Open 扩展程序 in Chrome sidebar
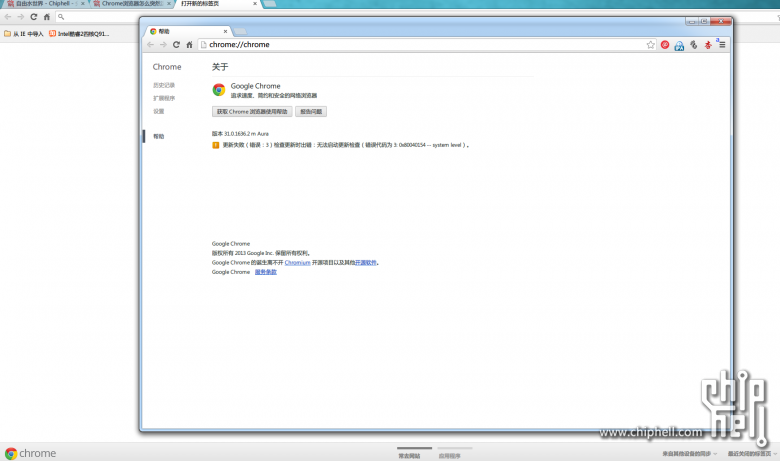 point(164,98)
